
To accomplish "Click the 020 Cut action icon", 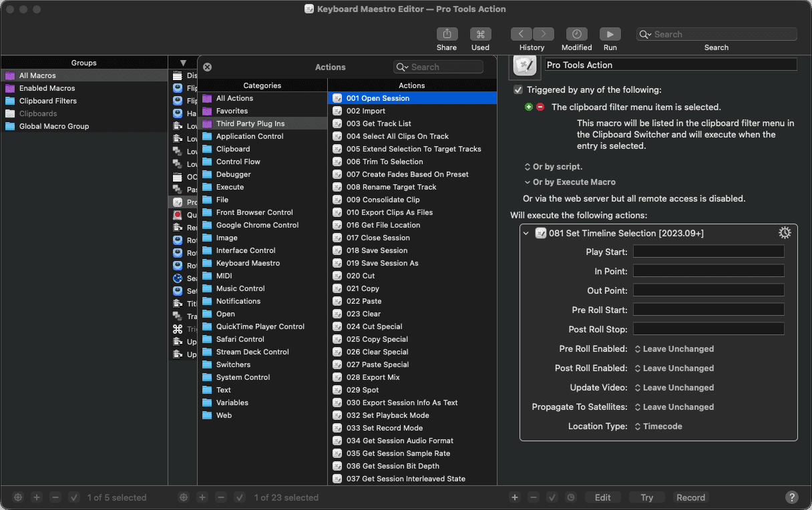I will click(x=337, y=276).
